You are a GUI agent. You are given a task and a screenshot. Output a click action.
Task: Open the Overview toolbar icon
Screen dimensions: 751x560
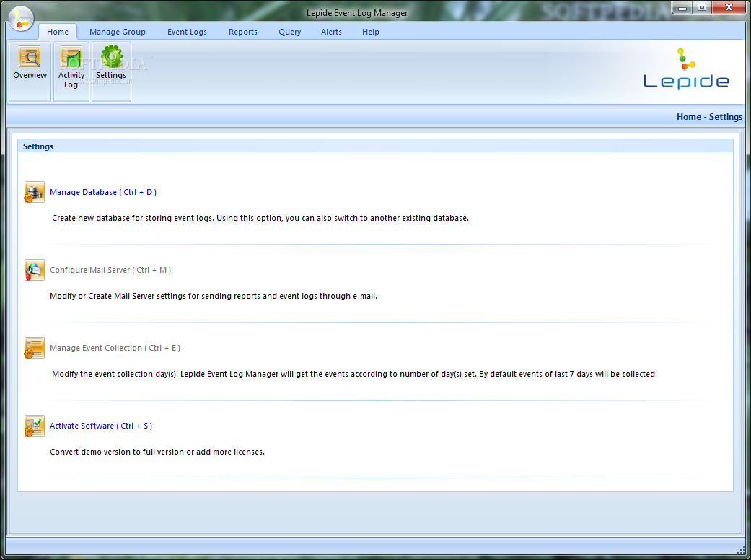click(x=30, y=71)
